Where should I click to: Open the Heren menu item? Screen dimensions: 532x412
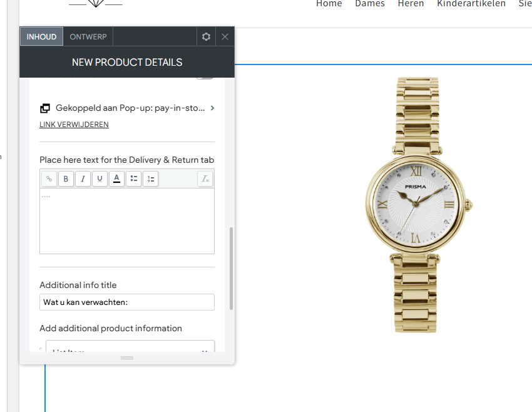[411, 4]
